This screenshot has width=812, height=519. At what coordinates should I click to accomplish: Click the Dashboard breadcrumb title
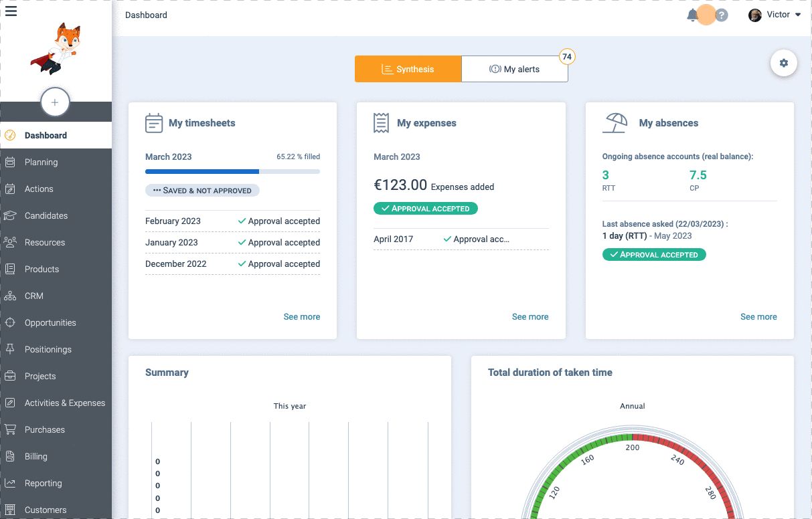[146, 15]
